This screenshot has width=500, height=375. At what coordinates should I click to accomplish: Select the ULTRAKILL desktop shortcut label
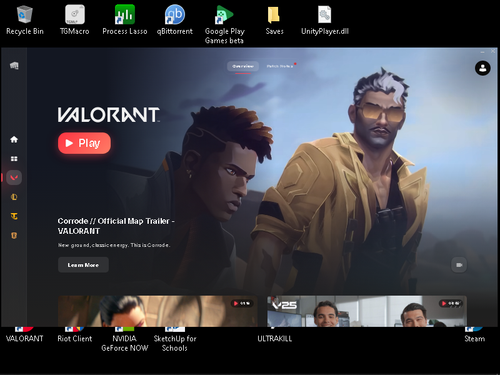[x=275, y=338]
